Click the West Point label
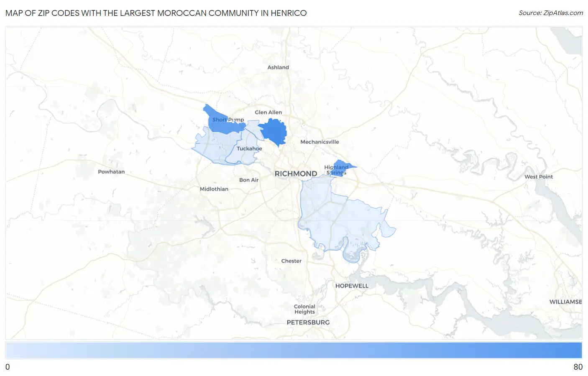This screenshot has height=376, width=588. click(x=539, y=176)
